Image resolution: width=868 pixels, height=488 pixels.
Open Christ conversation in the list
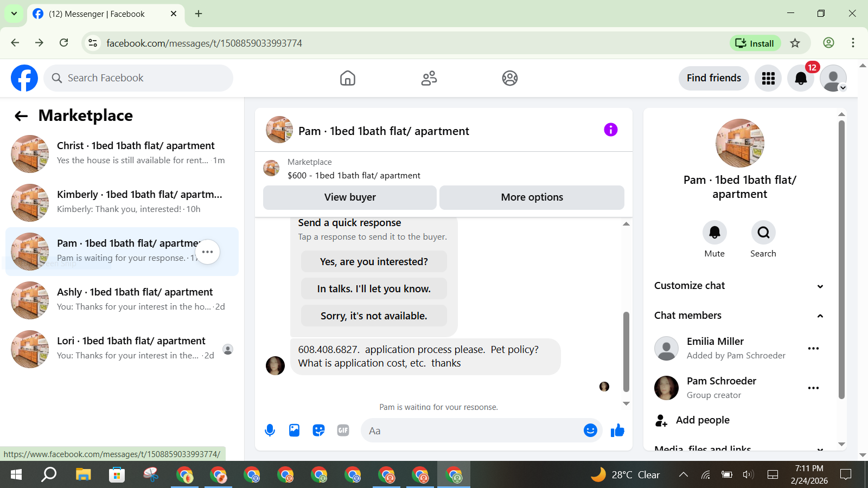(x=122, y=154)
